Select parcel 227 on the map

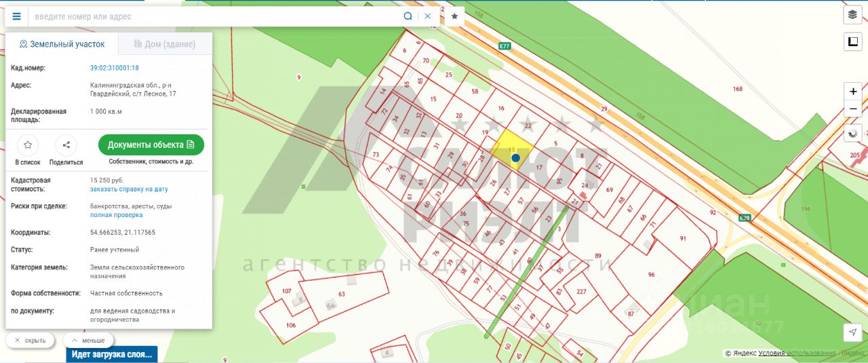tap(581, 292)
